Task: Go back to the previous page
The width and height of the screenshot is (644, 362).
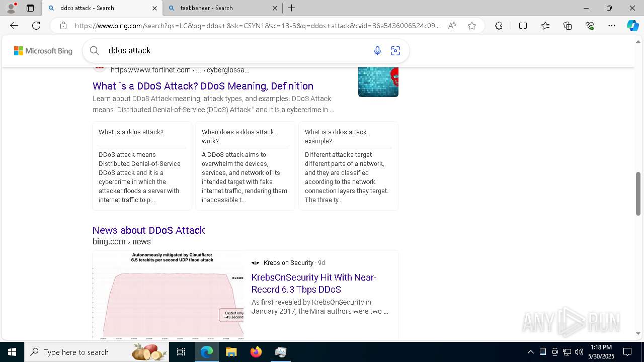Action: [x=14, y=26]
